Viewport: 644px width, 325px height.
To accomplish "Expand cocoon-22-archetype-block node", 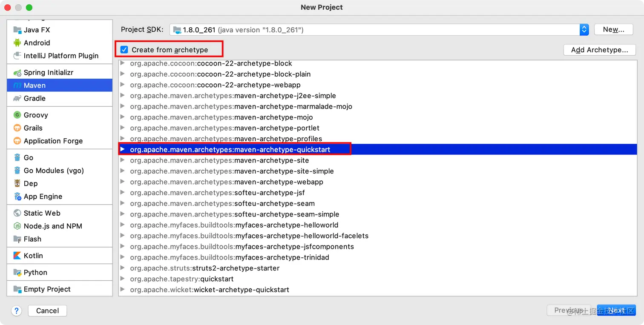I will coord(123,63).
